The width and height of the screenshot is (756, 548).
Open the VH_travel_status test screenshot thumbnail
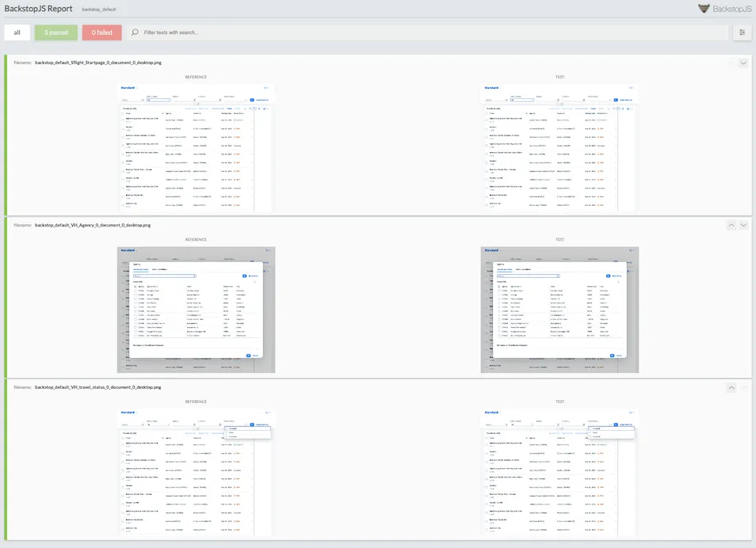coord(559,471)
